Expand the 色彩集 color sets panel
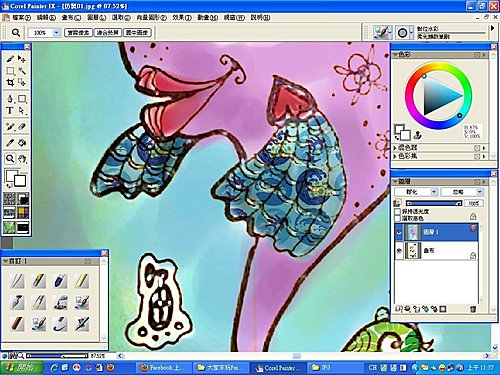Image resolution: width=500 pixels, height=375 pixels. click(395, 156)
